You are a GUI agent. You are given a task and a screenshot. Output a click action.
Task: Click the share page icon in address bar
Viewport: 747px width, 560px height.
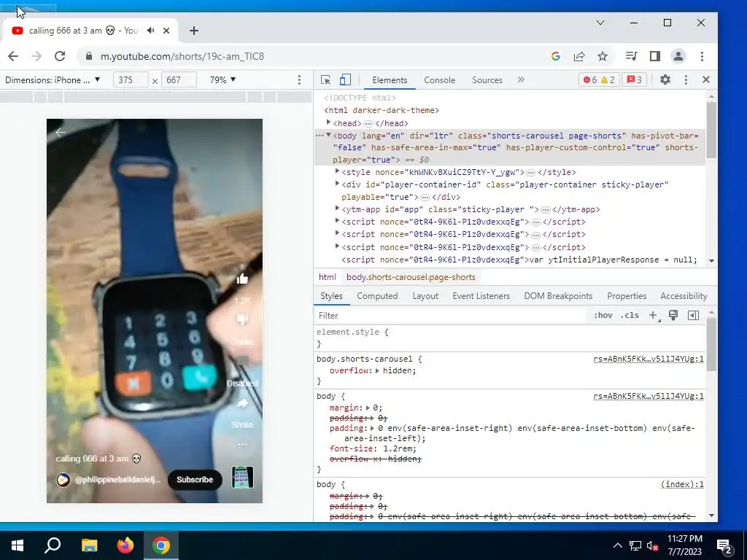(x=578, y=56)
